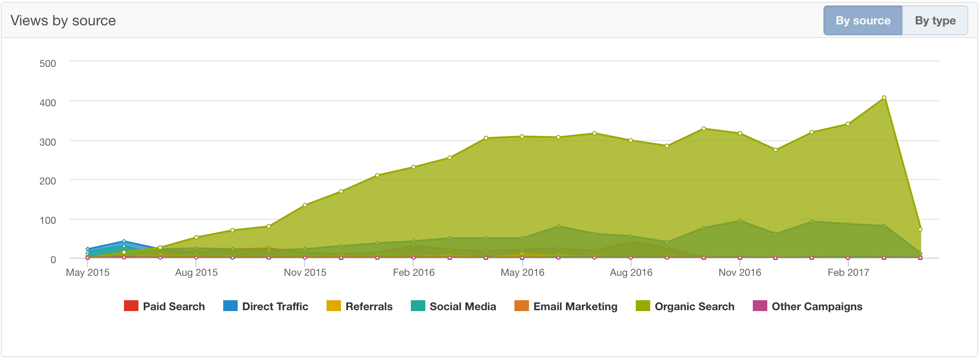Click the Social Media legend label

tap(463, 307)
